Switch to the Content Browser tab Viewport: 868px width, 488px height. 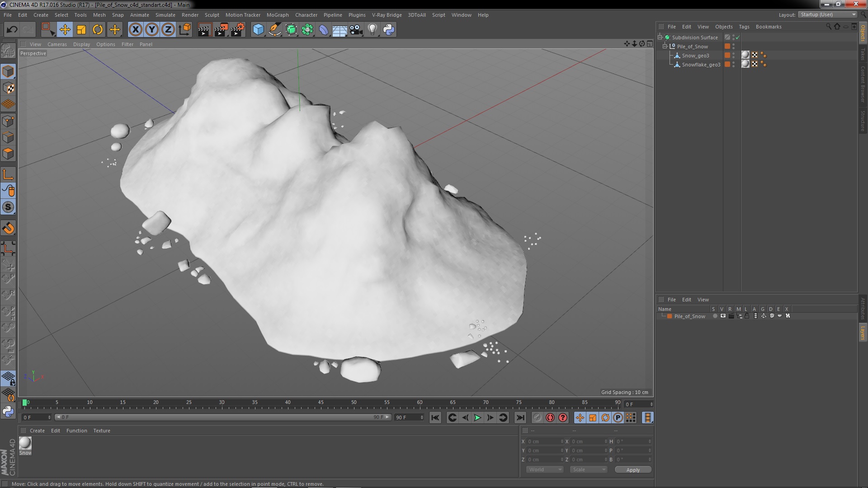863,84
